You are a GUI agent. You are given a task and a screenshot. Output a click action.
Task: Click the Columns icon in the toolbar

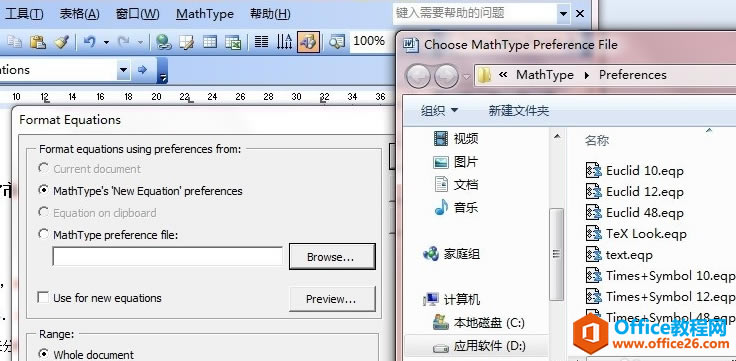tap(261, 42)
